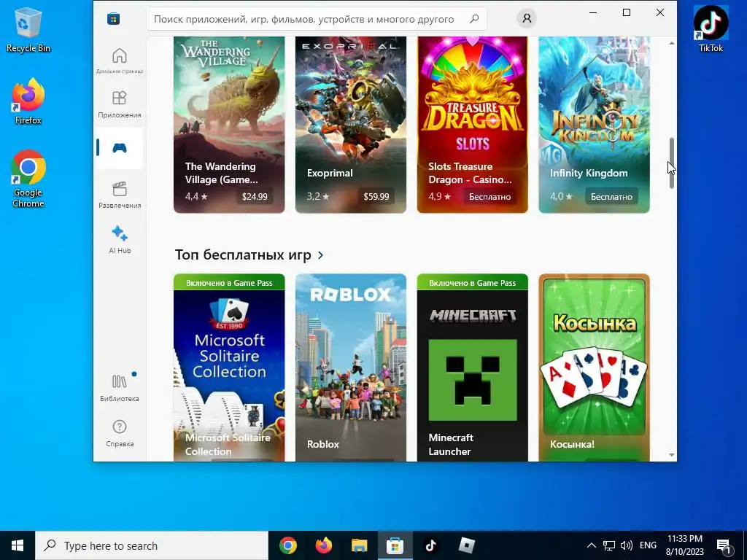This screenshot has width=747, height=560.
Task: Click Бесплатно on Slots Treasure Dragon
Action: coord(489,196)
